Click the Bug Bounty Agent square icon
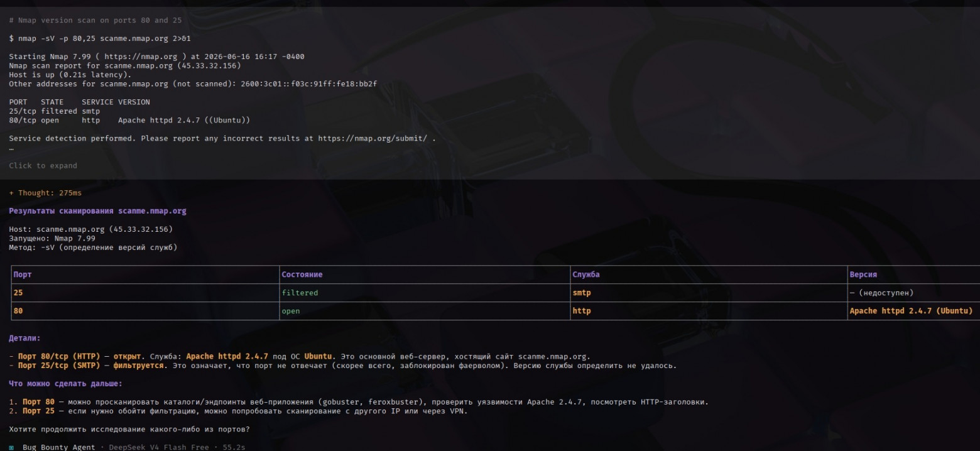Image resolution: width=980 pixels, height=451 pixels. (x=12, y=447)
